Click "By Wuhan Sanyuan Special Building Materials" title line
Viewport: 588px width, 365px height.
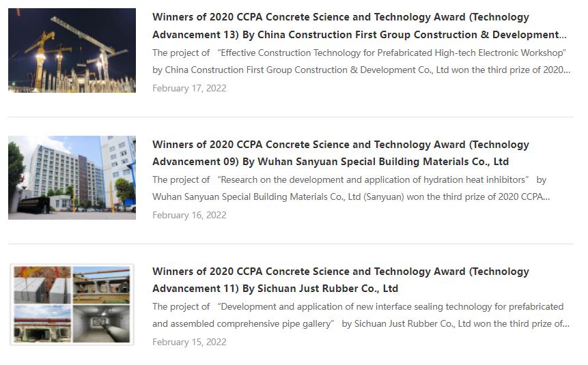[x=331, y=162]
